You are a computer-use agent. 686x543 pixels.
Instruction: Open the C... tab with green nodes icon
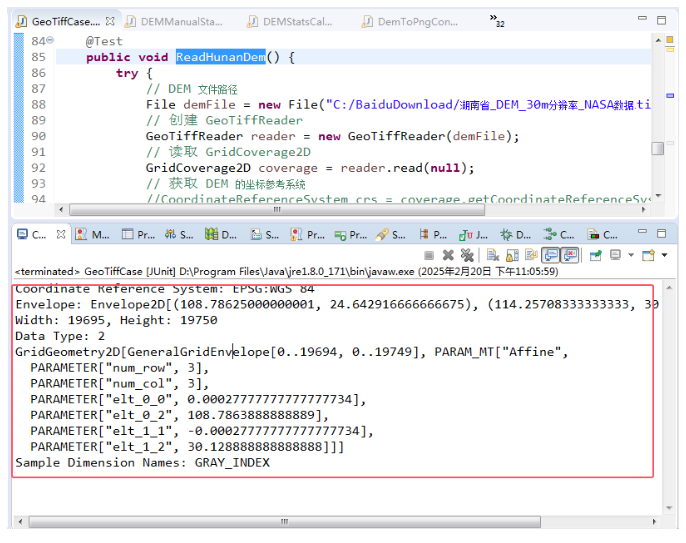click(559, 235)
